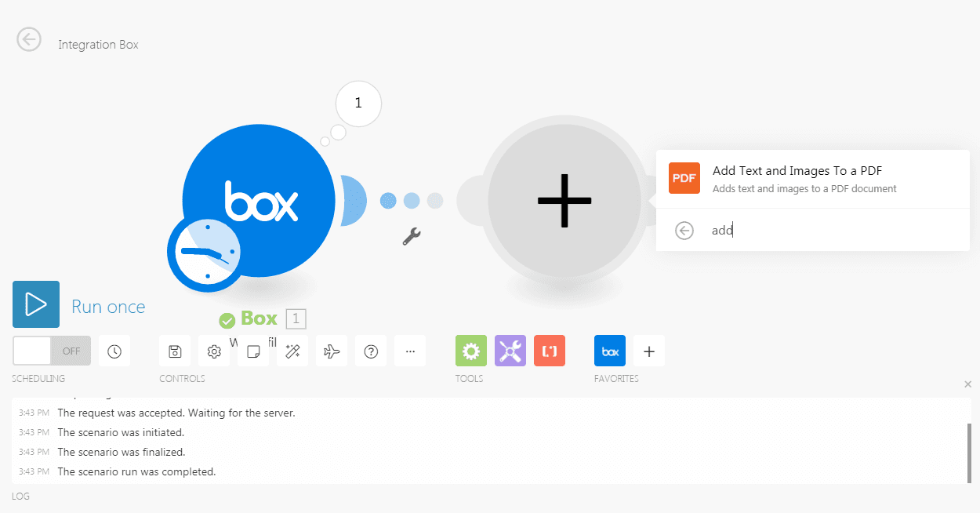Click the airplane explain flow icon
This screenshot has height=513, width=980.
click(x=332, y=351)
